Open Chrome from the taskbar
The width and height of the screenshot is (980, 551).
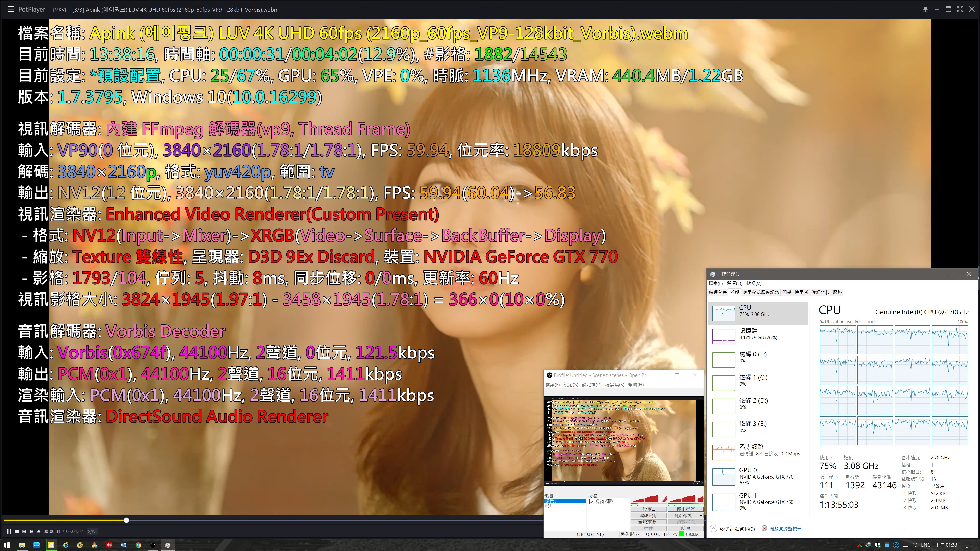coord(138,545)
